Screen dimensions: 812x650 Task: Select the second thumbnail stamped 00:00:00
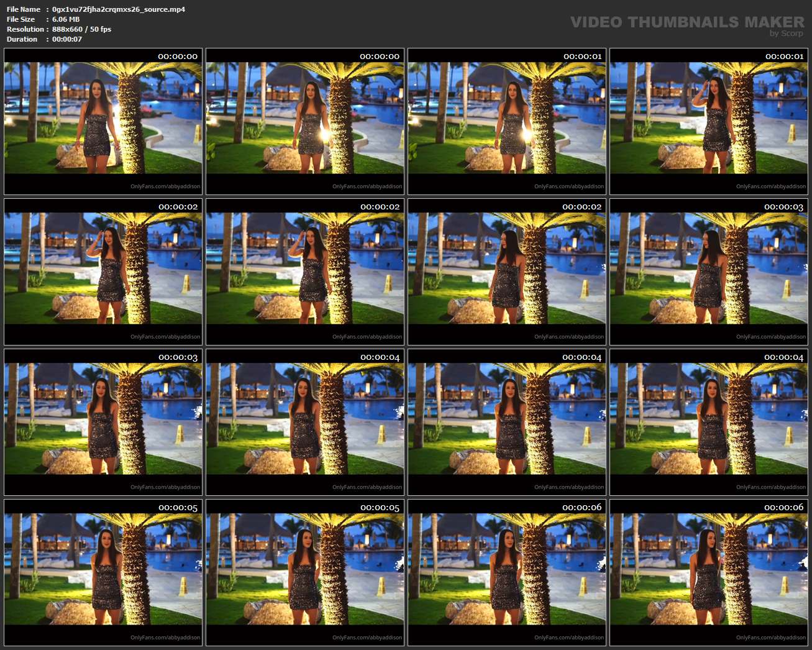coord(305,121)
